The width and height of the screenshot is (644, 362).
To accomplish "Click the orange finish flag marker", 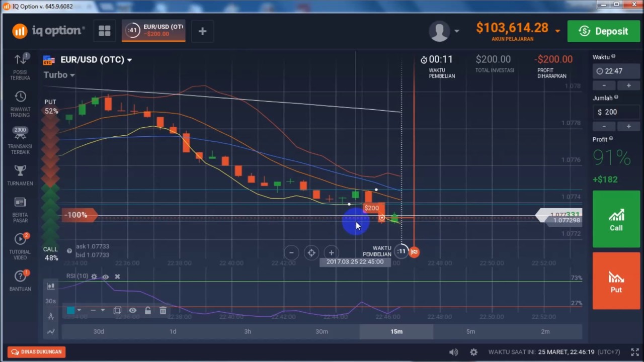I will click(x=414, y=252).
